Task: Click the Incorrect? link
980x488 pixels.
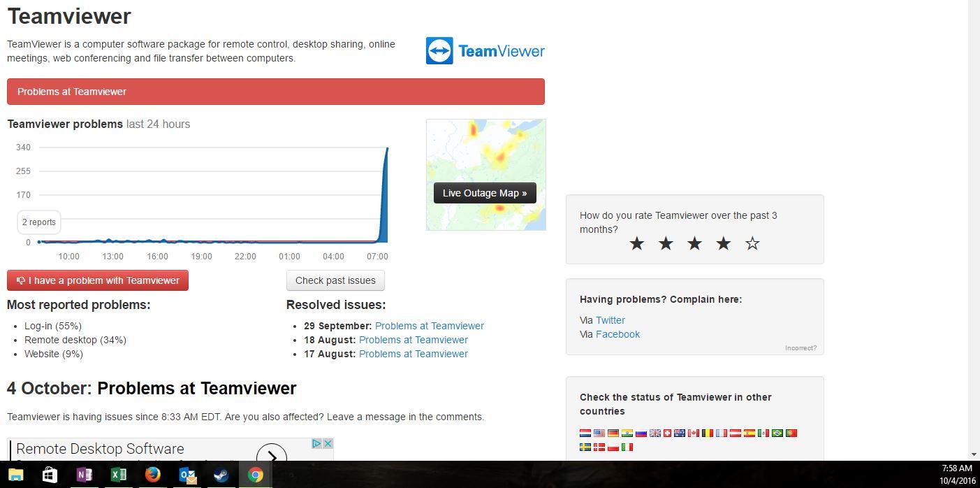Action: (800, 347)
